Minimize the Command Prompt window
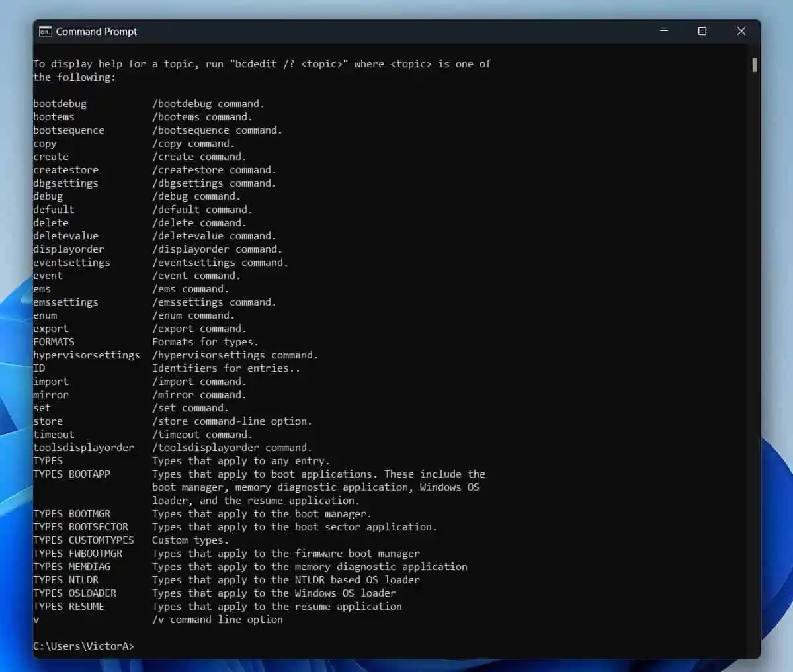Screen dimensions: 793x672 [664, 31]
